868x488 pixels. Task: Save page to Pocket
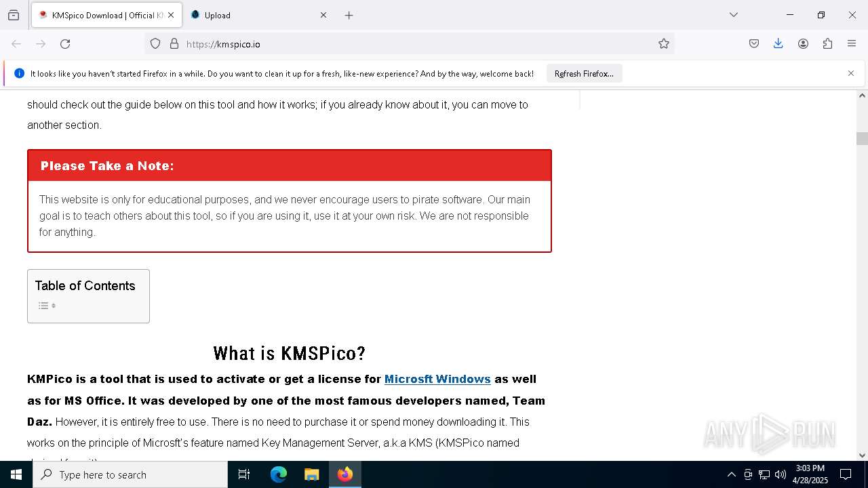point(754,43)
